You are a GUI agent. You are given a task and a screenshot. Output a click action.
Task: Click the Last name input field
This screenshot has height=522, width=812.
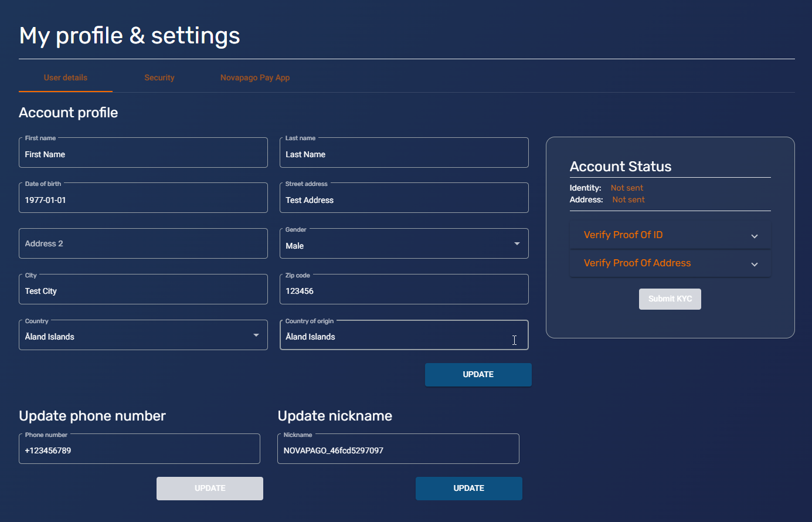pyautogui.click(x=403, y=154)
